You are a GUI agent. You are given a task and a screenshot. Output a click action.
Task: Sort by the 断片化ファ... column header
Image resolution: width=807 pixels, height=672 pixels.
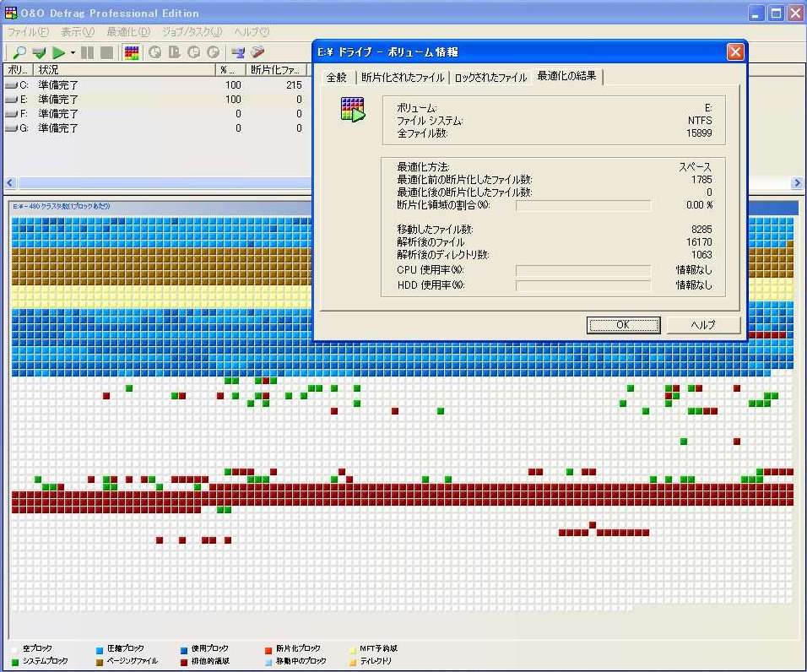pos(276,70)
